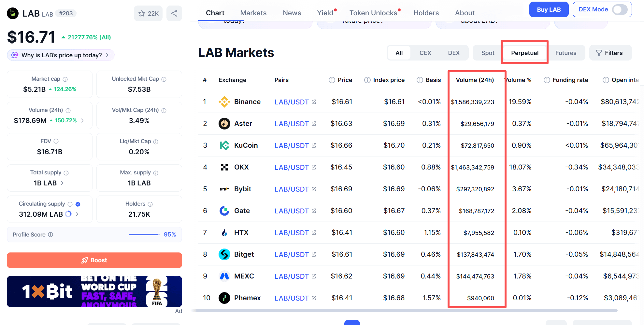Click the Binance exchange logo

224,102
